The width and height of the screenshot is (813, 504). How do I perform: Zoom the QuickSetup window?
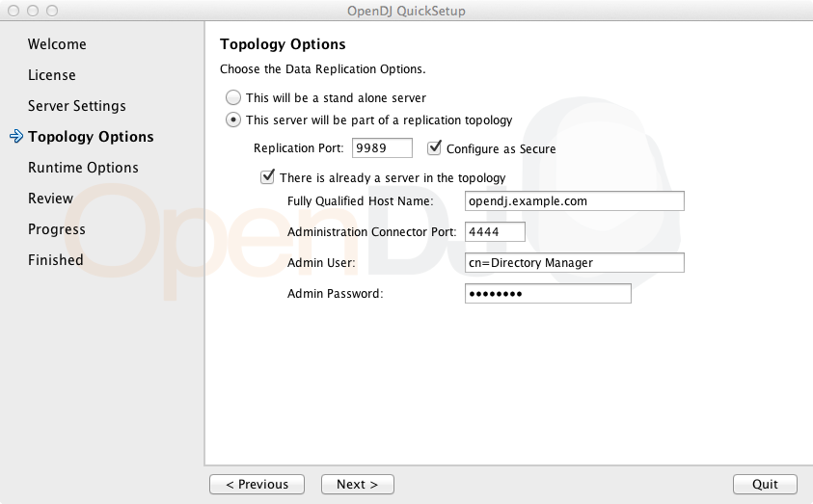click(52, 11)
